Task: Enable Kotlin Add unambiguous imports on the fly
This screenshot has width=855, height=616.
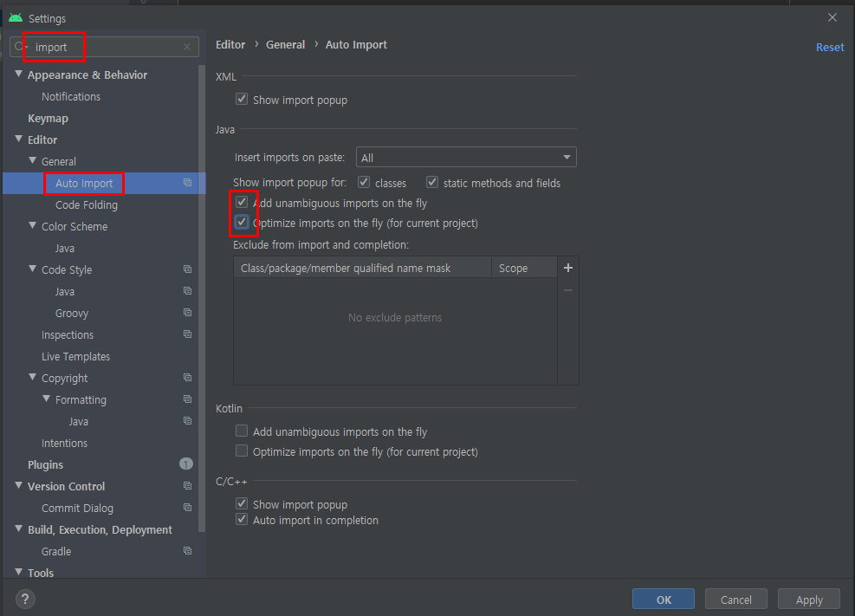Action: coord(242,431)
